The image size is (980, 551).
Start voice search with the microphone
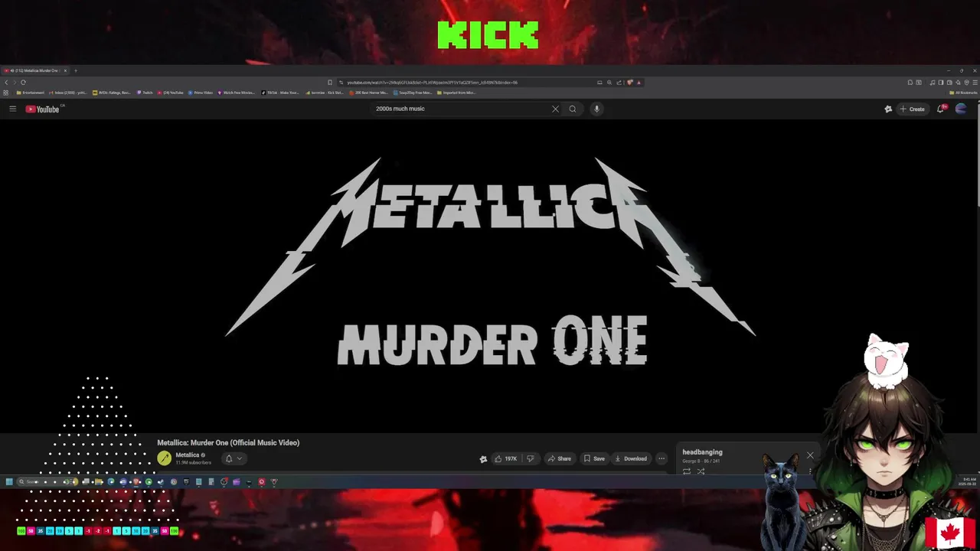596,109
